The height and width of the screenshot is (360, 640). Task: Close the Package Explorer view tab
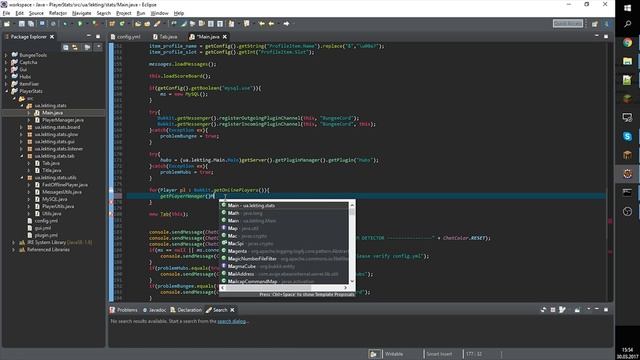[x=52, y=37]
